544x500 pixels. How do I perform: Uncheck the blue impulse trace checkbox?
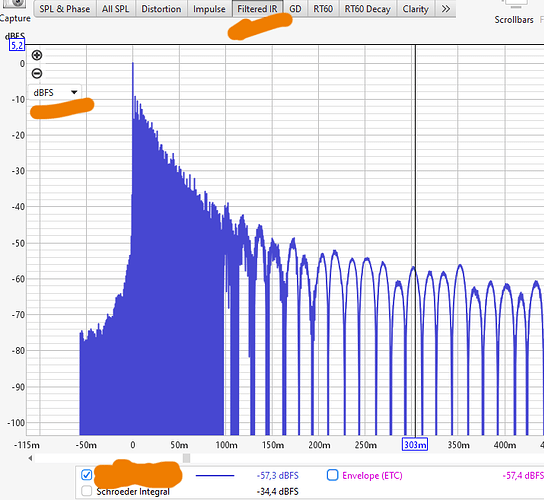coord(86,475)
